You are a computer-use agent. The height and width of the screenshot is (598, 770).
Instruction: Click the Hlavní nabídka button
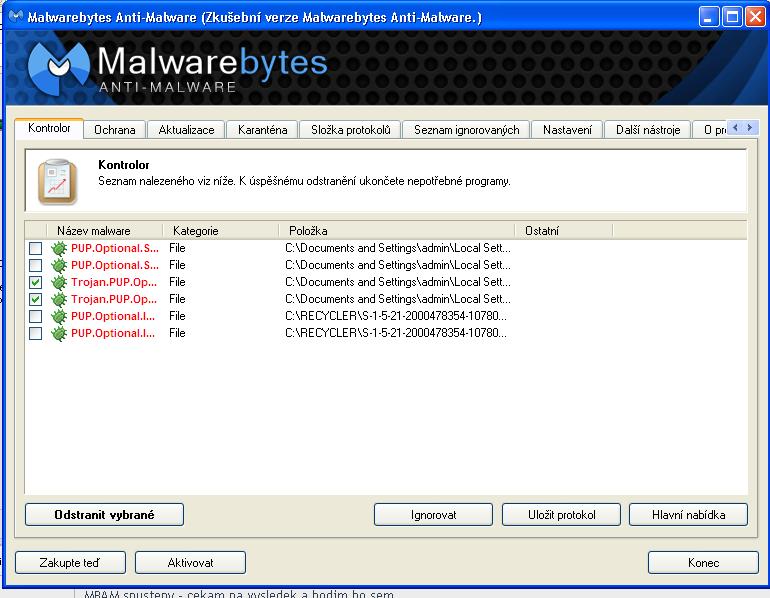[x=688, y=515]
